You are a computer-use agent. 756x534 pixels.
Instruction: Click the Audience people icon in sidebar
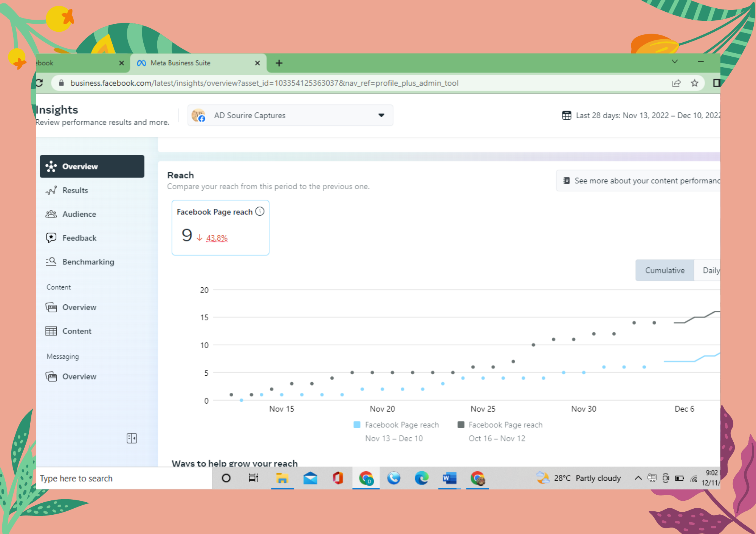click(x=51, y=214)
